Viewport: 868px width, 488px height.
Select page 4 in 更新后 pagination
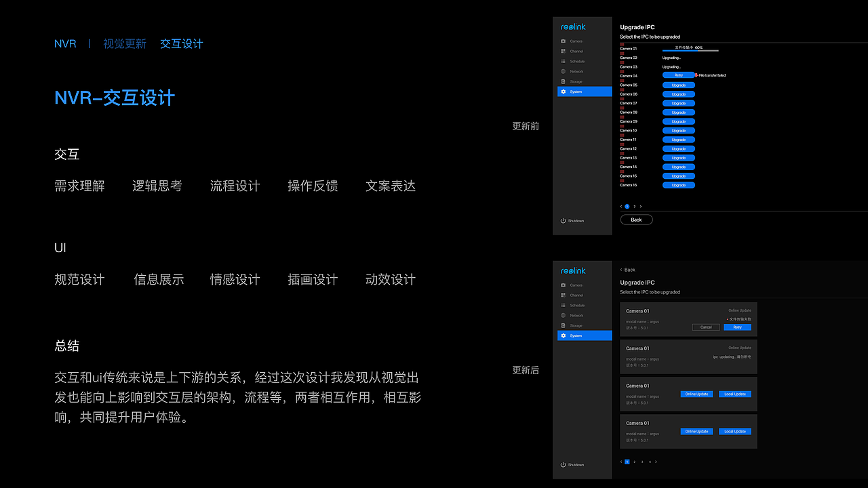coord(650,462)
